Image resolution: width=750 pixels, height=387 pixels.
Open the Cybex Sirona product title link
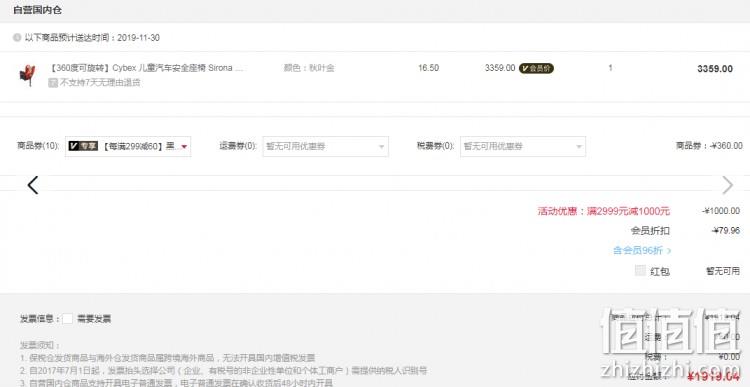[147, 68]
